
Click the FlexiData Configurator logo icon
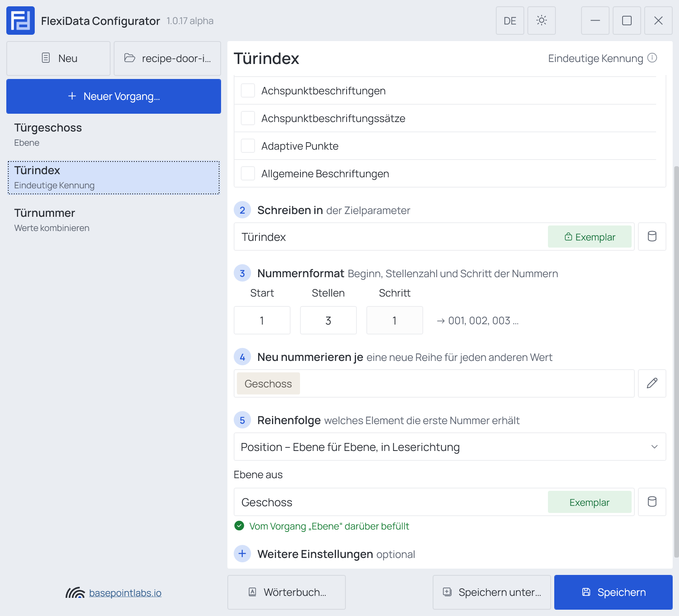coord(21,21)
